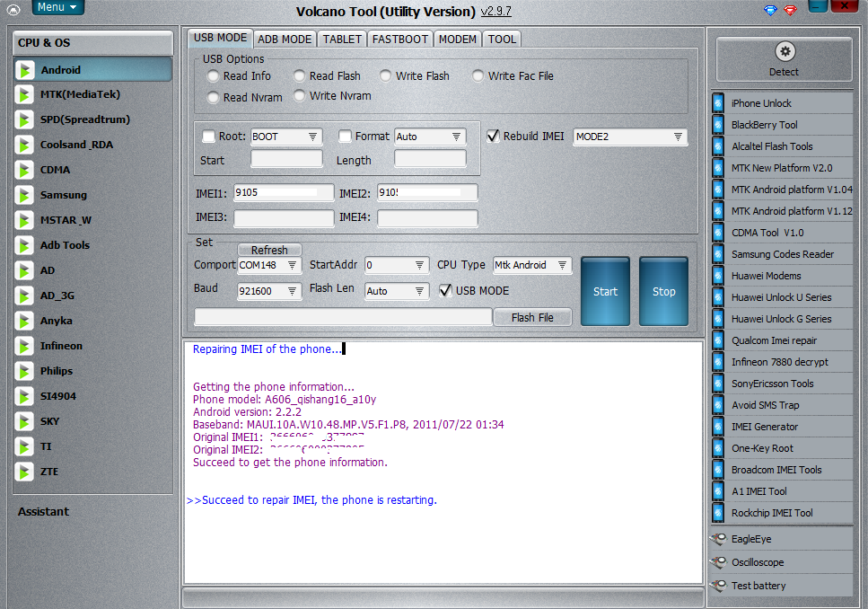Viewport: 868px width, 609px height.
Task: Click the Infineon play icon
Action: (x=24, y=347)
